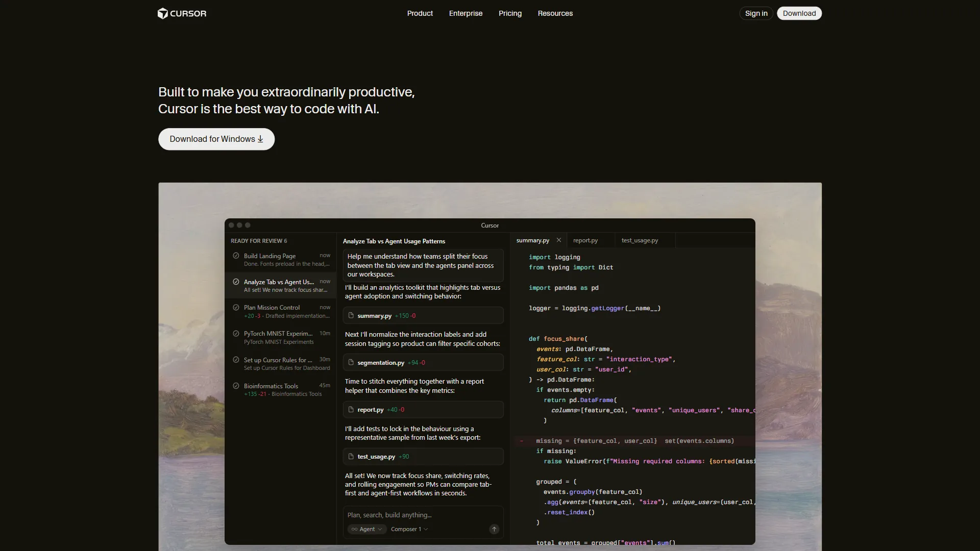The image size is (980, 551).
Task: Click file icon on segmentation.py chip
Action: 351,362
